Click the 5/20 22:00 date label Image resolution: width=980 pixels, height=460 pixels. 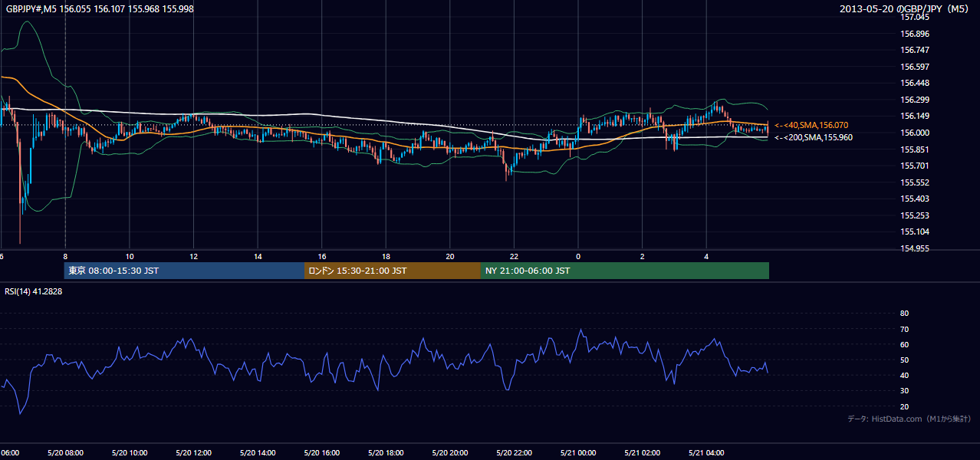(514, 452)
